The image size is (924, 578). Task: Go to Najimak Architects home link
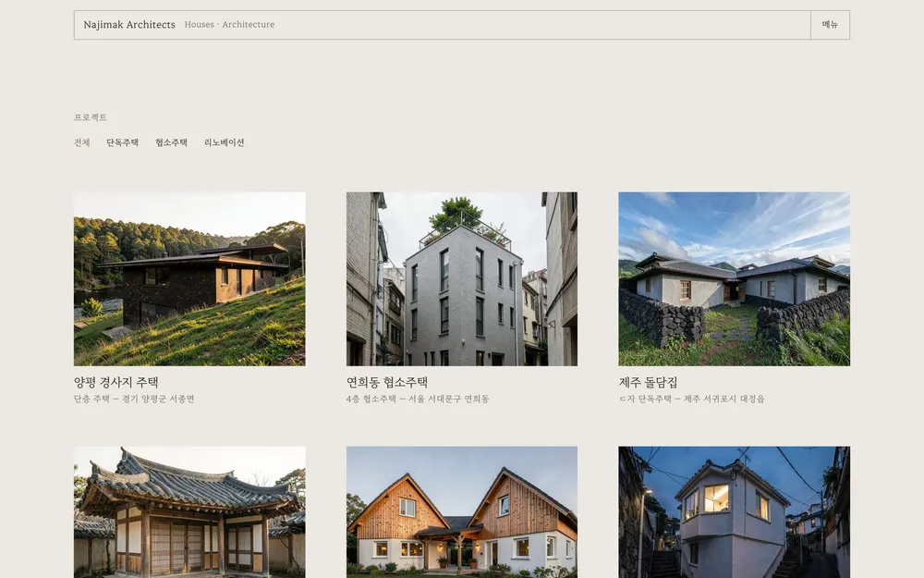tap(129, 25)
